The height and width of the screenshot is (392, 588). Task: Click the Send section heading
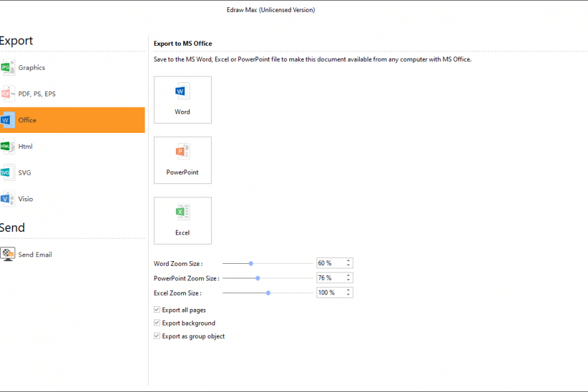pyautogui.click(x=12, y=227)
